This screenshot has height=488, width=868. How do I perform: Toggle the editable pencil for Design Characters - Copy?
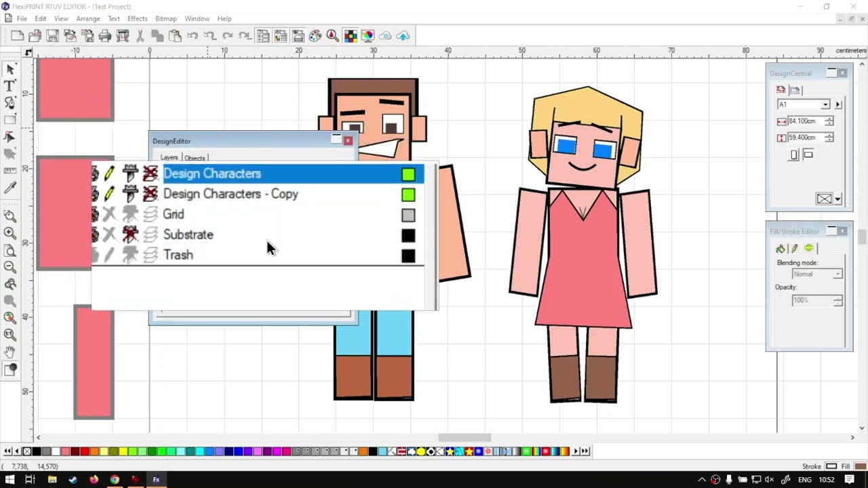109,195
